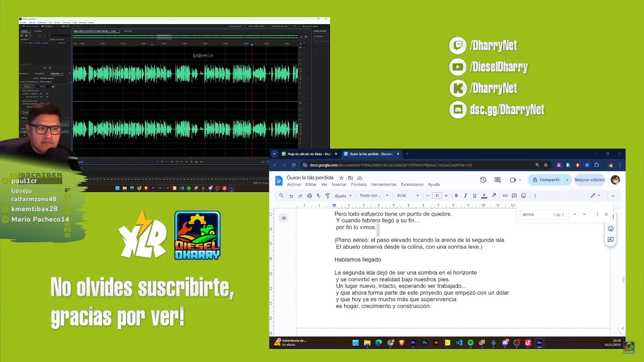Expand the Compartir dropdown arrow
Image resolution: width=644 pixels, height=362 pixels.
coord(567,180)
